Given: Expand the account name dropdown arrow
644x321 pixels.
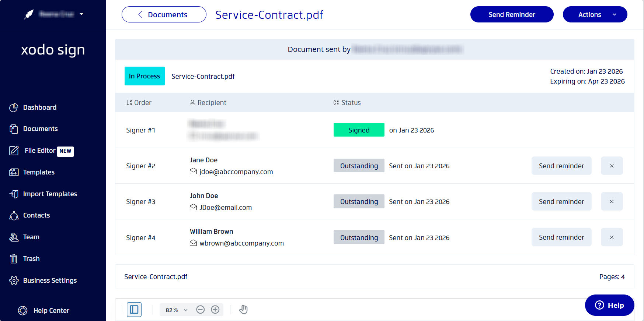Looking at the screenshot, I should (x=81, y=14).
